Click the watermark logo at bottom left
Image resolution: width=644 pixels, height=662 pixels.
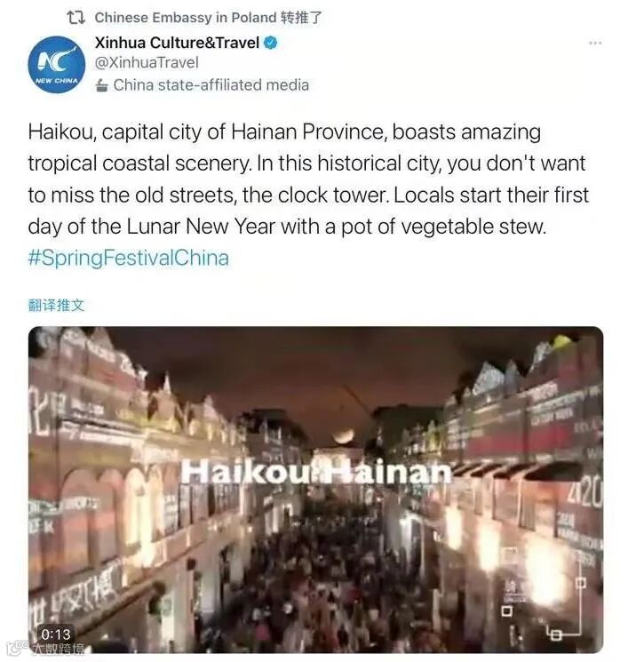pyautogui.click(x=45, y=649)
